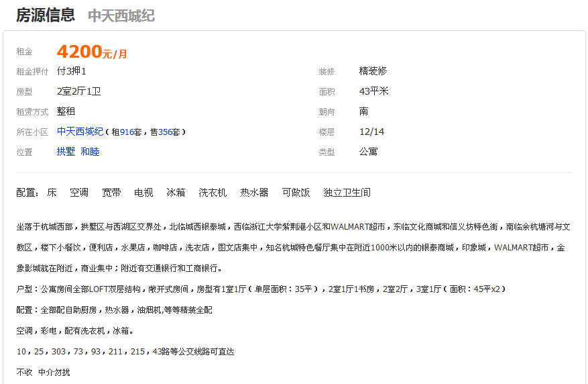Open the 916 rental listings count link

click(x=127, y=132)
